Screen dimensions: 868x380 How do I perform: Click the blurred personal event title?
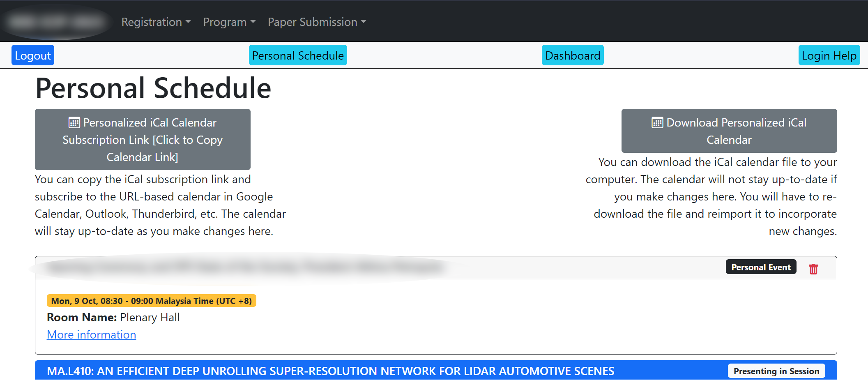coord(246,268)
